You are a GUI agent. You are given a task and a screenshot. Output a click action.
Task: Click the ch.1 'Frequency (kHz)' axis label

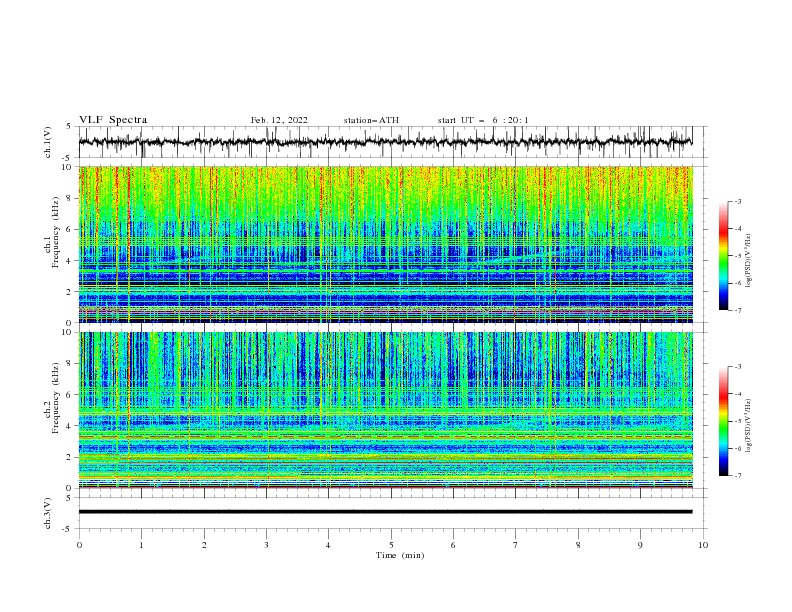click(x=56, y=233)
